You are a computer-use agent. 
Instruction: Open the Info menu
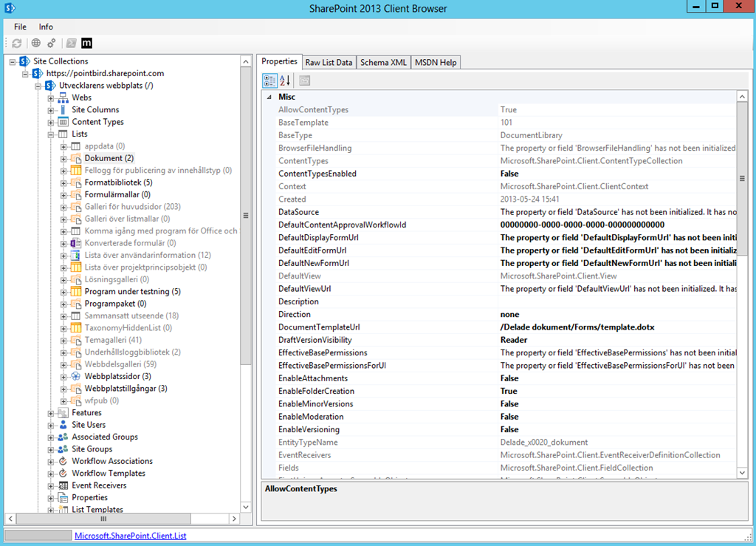pos(46,27)
